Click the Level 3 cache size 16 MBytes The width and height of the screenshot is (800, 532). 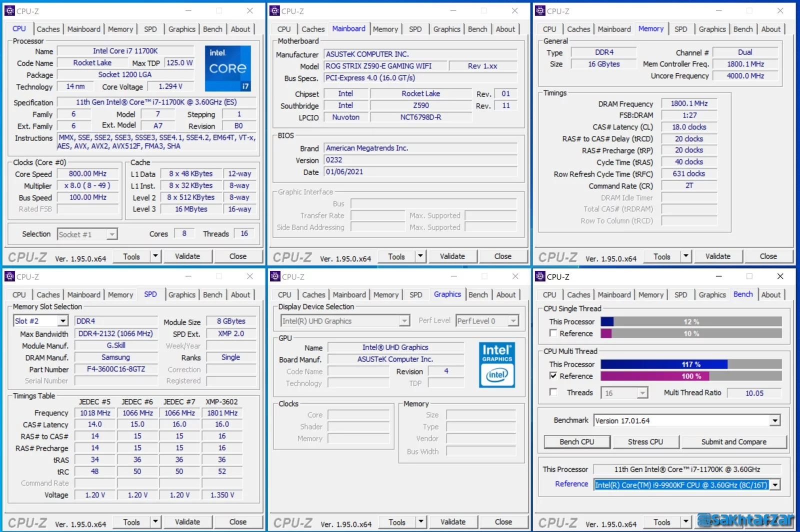coord(191,209)
